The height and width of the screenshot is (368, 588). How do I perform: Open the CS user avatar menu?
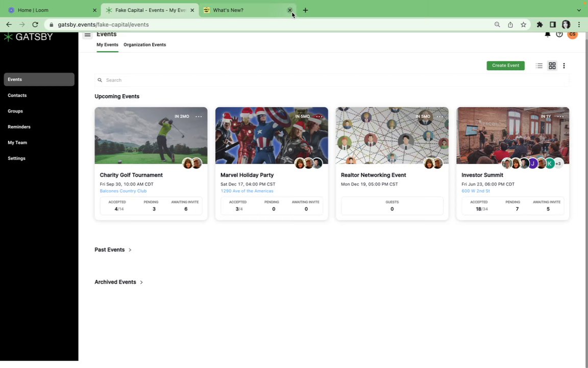pyautogui.click(x=572, y=35)
